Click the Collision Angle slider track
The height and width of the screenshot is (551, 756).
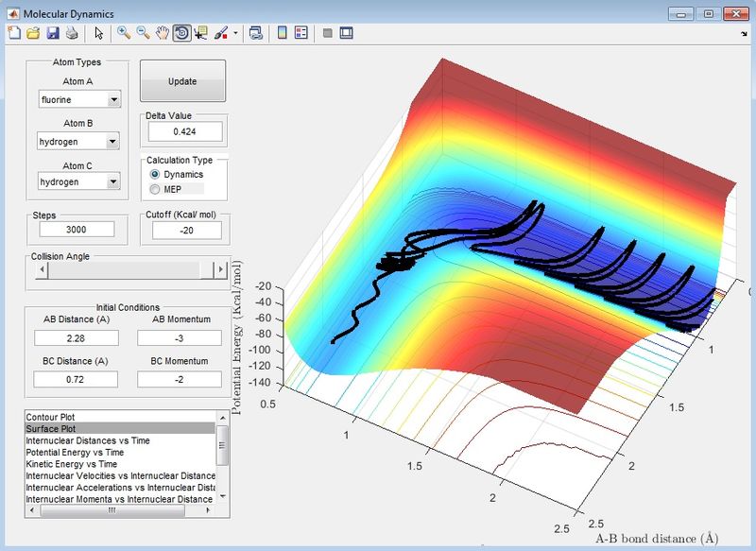coord(123,271)
